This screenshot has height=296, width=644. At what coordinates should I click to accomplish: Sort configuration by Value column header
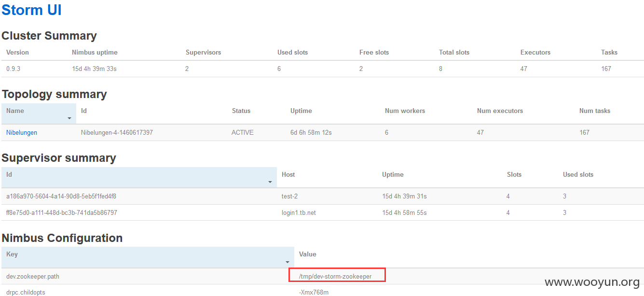tap(308, 254)
